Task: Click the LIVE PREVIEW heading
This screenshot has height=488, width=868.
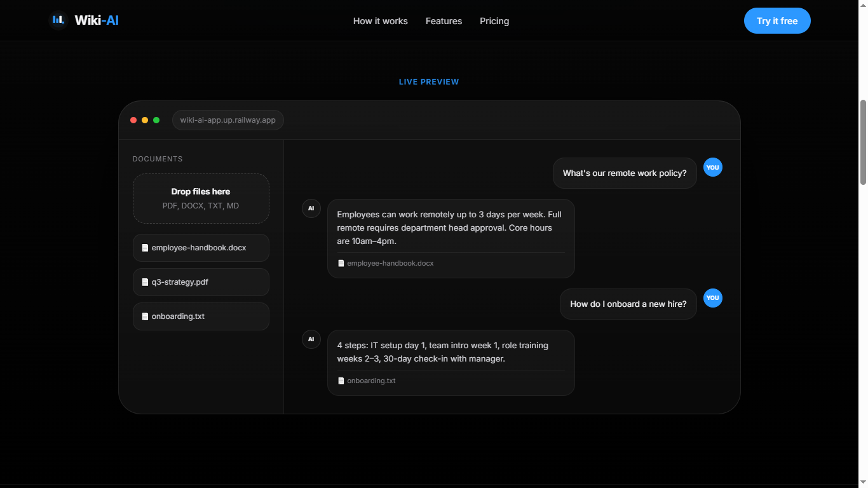Action: 429,82
